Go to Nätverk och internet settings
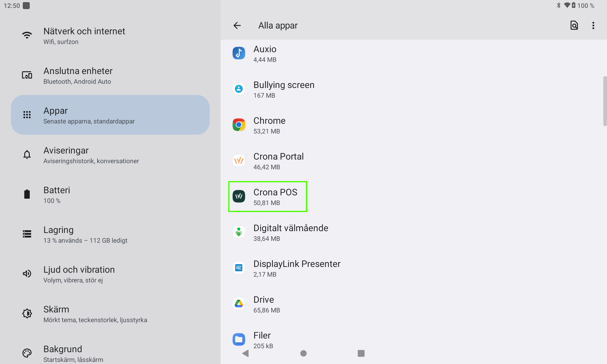 pos(84,36)
